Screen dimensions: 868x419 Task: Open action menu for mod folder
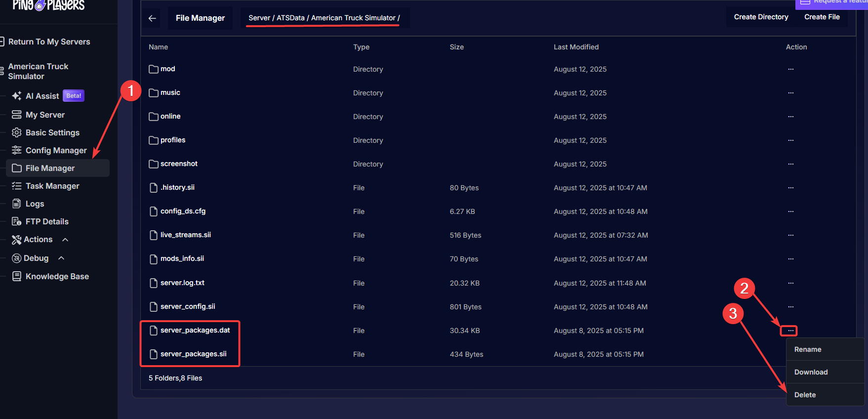[x=791, y=69]
